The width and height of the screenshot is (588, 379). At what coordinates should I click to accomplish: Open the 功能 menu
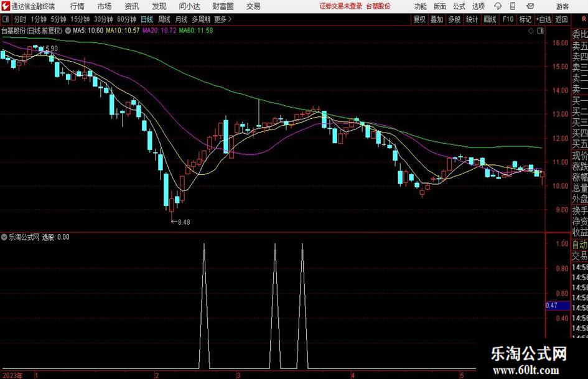tap(421, 6)
